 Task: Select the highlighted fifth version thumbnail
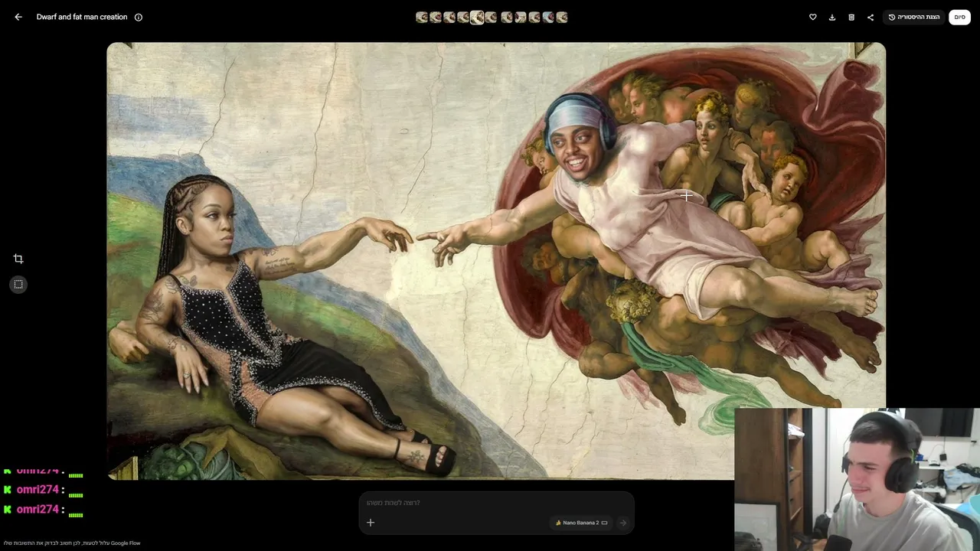pyautogui.click(x=477, y=17)
